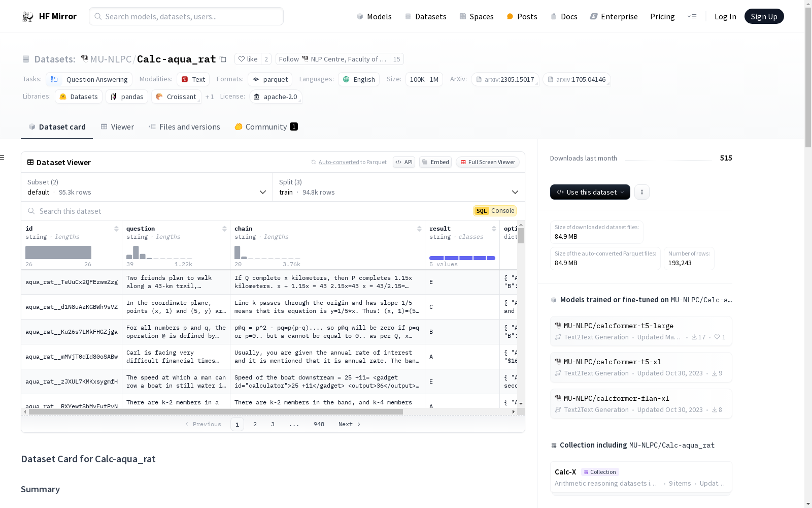Click the Text modality tag

[x=193, y=79]
